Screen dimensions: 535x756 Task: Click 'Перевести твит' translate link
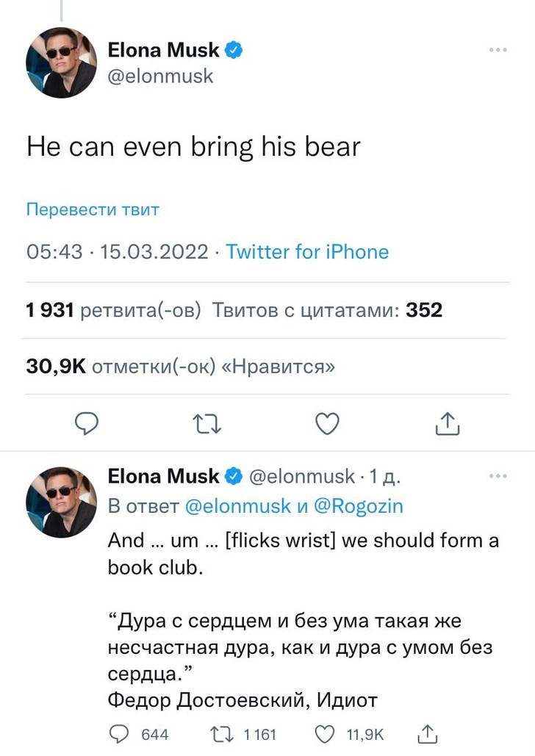93,209
